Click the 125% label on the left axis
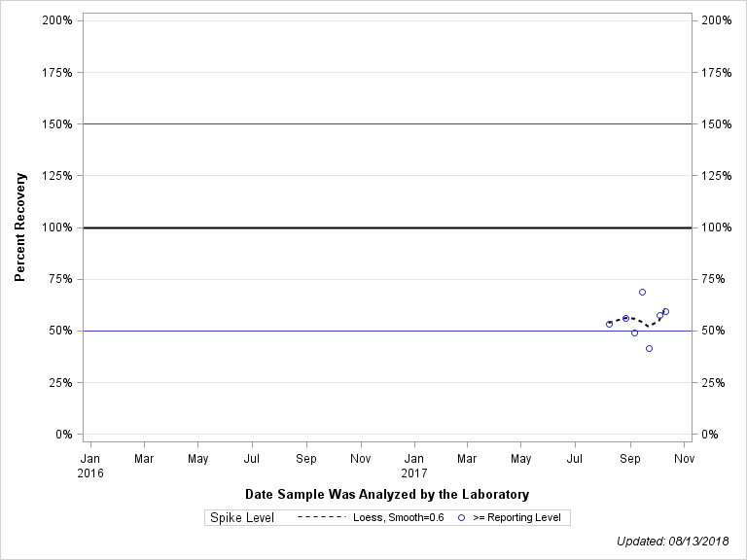747x560 pixels. coord(57,176)
